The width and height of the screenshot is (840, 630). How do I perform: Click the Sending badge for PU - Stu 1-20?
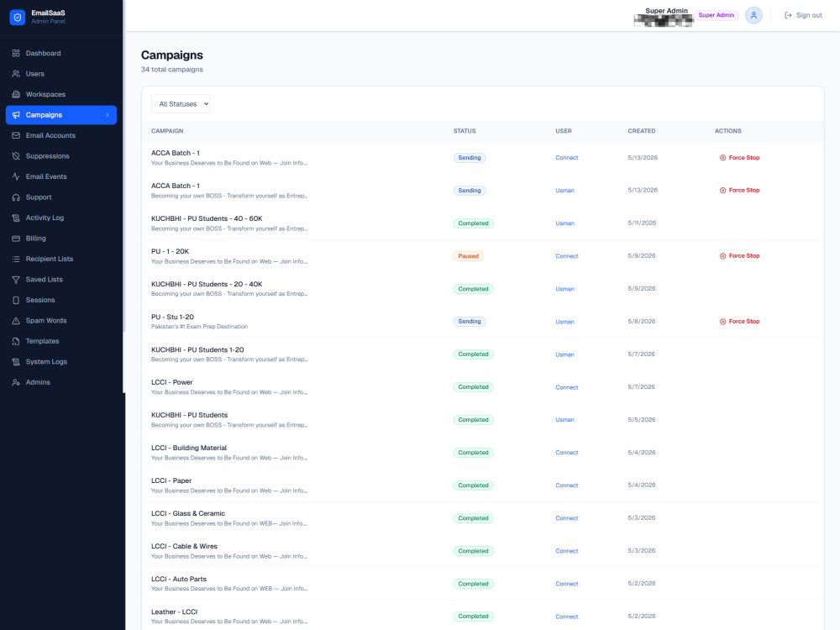point(470,322)
